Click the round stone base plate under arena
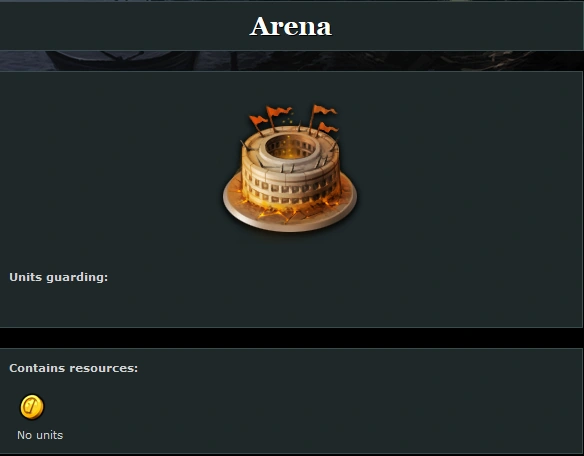Screen dimensions: 584x456 pos(290,209)
